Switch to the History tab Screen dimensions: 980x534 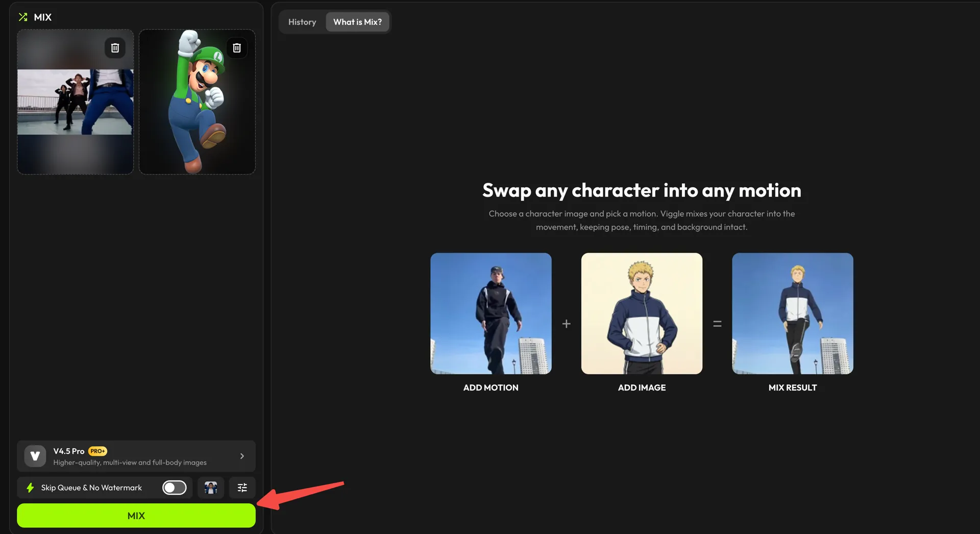coord(302,22)
